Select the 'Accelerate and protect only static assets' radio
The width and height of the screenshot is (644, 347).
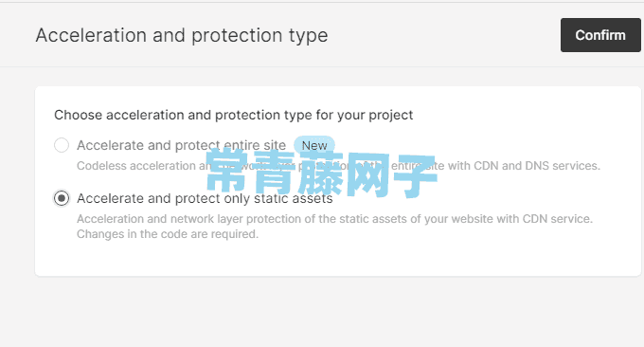tap(62, 198)
